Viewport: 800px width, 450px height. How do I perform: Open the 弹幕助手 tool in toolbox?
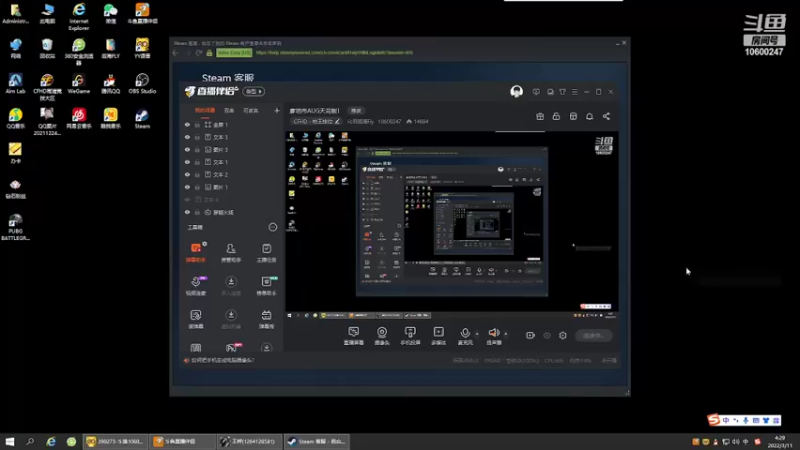(x=195, y=253)
